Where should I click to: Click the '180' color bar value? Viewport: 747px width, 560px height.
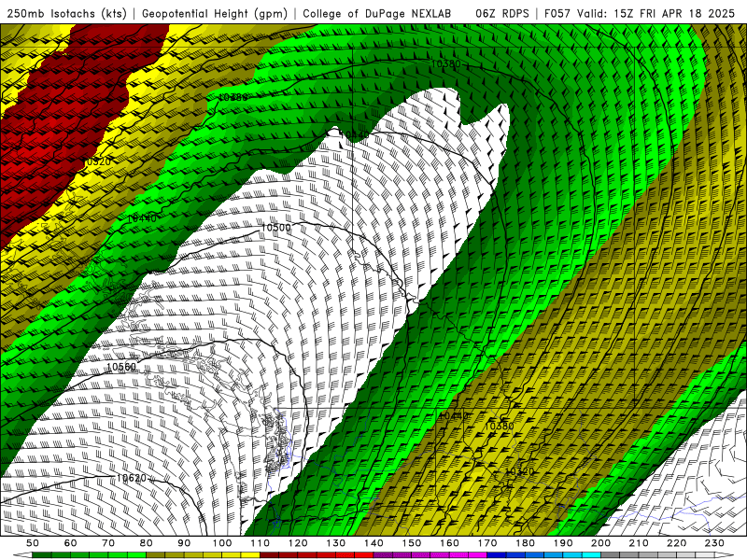(525, 543)
